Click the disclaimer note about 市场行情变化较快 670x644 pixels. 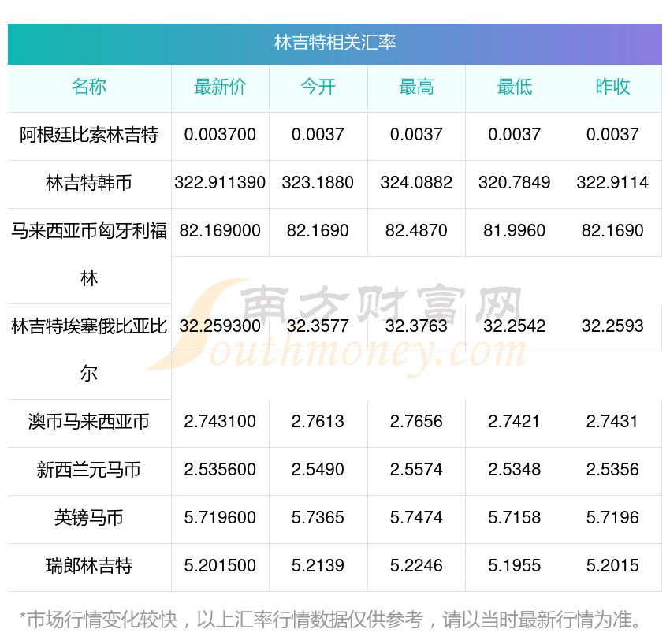point(331,620)
